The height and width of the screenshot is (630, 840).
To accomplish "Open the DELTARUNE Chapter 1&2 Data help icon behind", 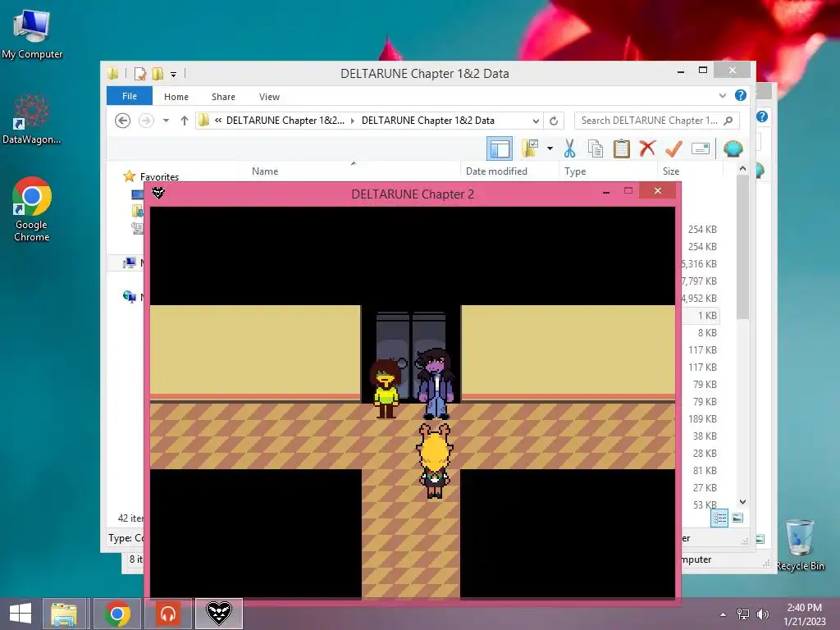I will tap(762, 116).
